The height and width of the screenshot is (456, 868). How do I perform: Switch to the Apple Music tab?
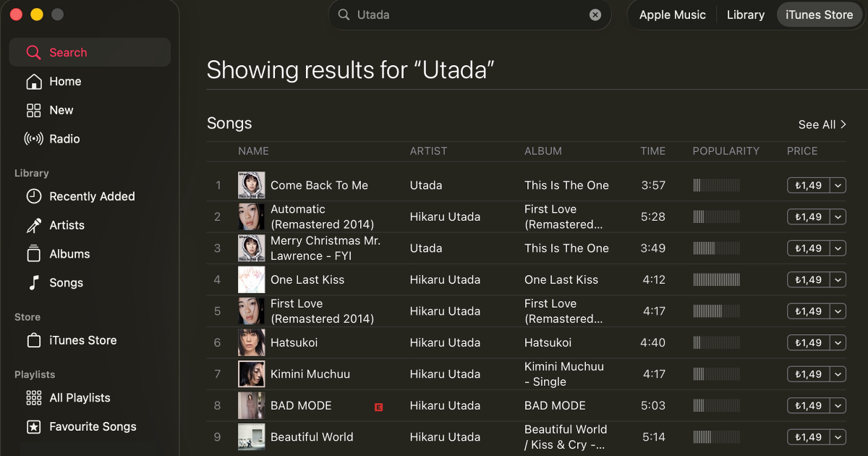[x=673, y=14]
